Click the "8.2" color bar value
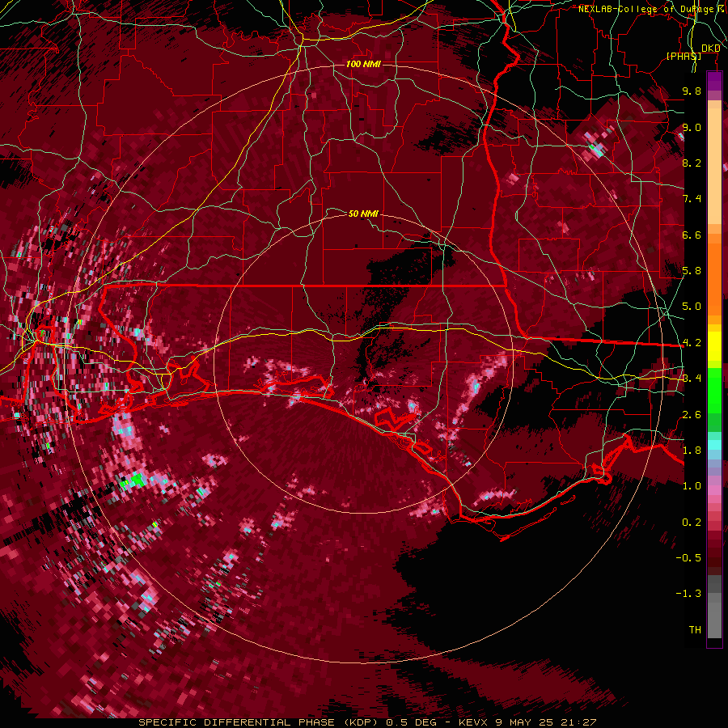The width and height of the screenshot is (728, 728). pyautogui.click(x=692, y=163)
